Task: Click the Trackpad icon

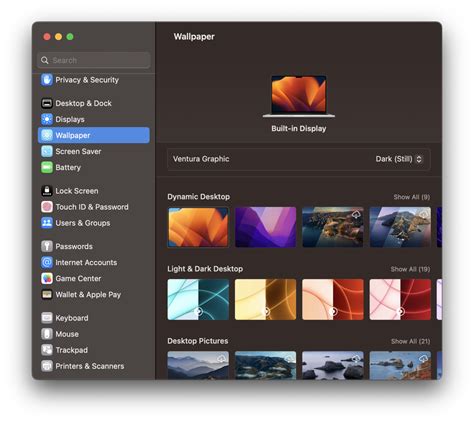Action: [47, 350]
